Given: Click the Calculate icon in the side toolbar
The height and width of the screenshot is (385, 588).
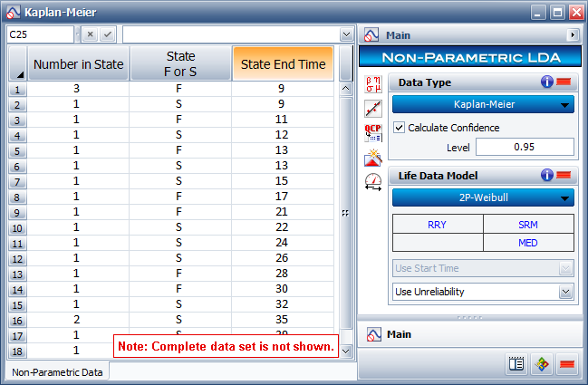Looking at the screenshot, I should pyautogui.click(x=372, y=85).
